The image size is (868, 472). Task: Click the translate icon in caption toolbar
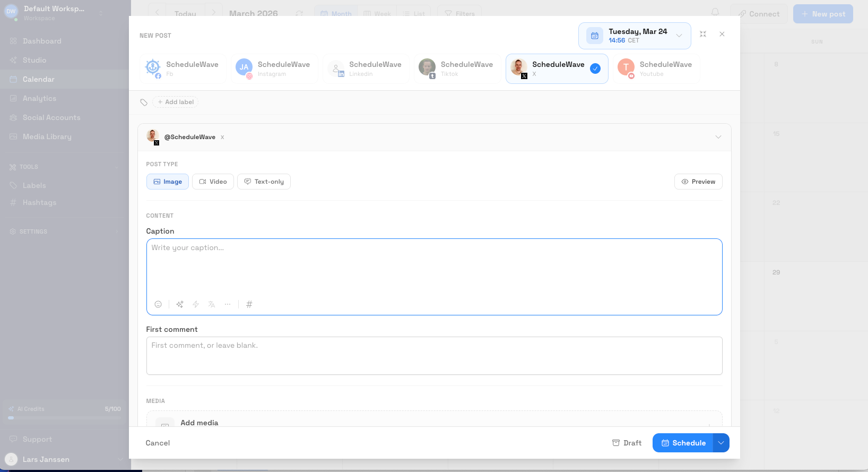pos(212,304)
